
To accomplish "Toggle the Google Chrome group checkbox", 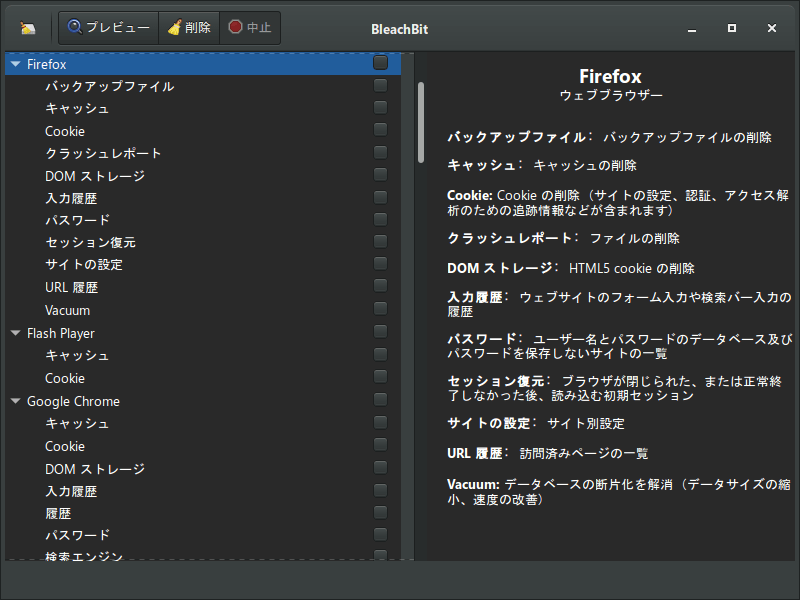I will pos(380,399).
